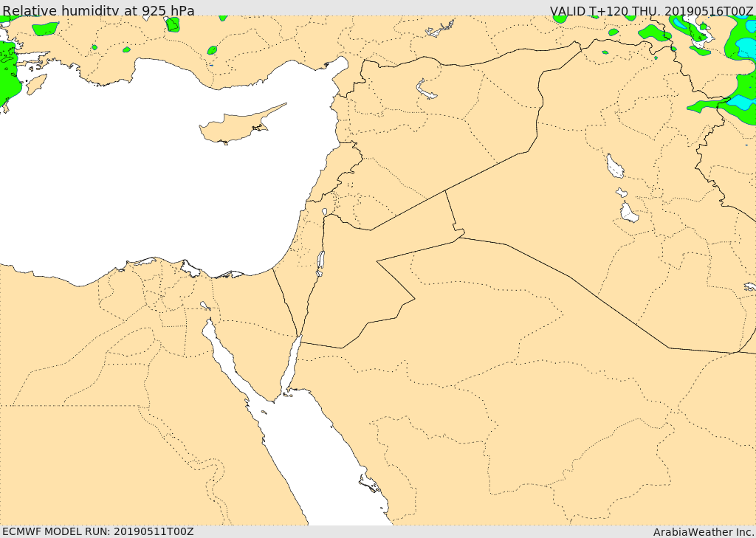Click the 'ArabiaWeather Inc' credit text

[x=703, y=532]
